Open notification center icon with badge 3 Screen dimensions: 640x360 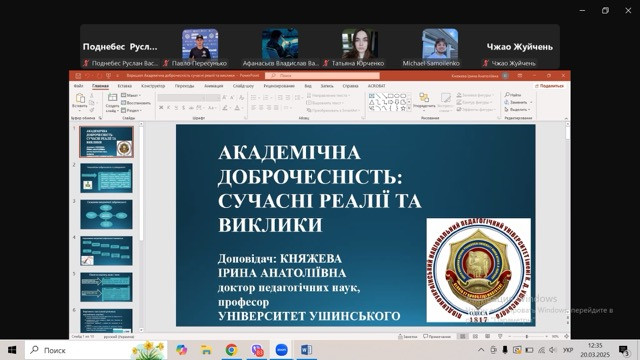click(624, 350)
